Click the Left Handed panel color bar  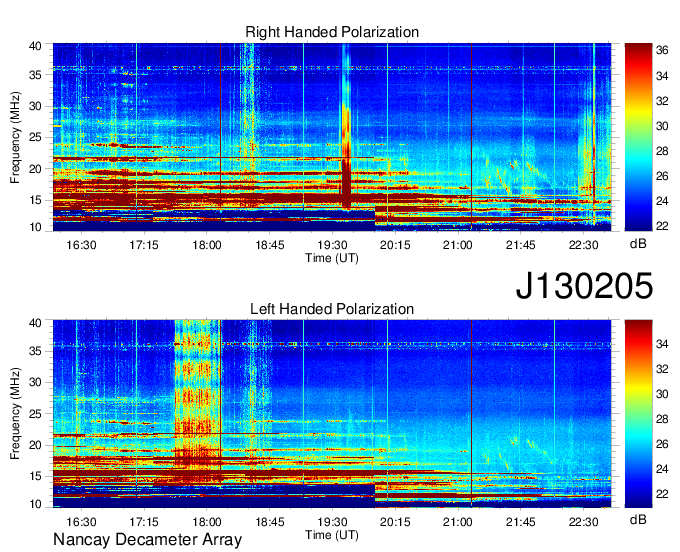point(638,414)
